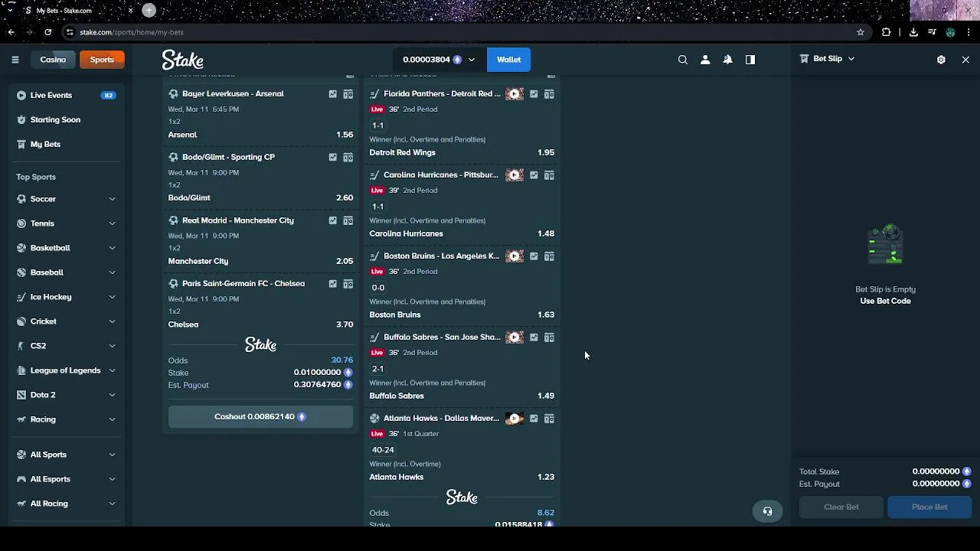Open scoreboard icon for Paris Saint-Germain - Chelsea
This screenshot has width=980, height=551.
tap(348, 284)
